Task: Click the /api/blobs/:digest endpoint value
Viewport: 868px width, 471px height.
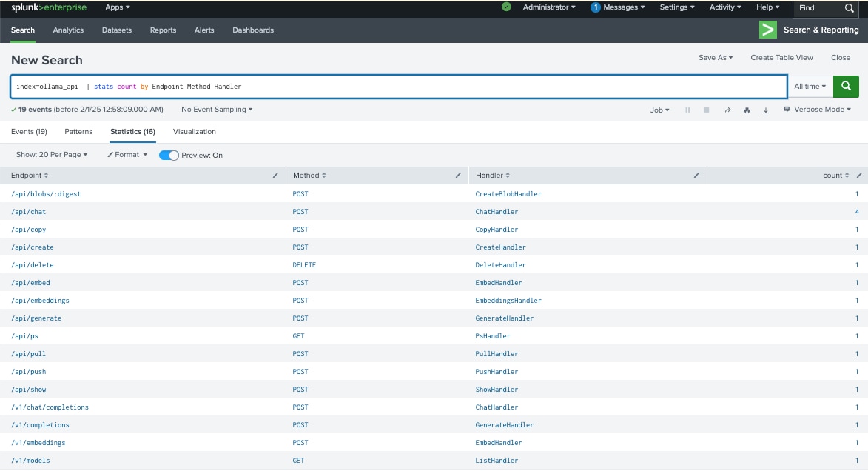Action: pos(46,194)
